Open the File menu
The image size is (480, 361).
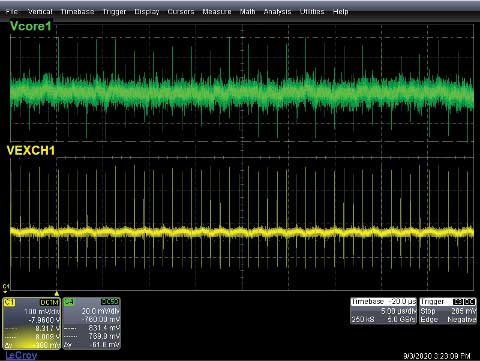(x=12, y=12)
